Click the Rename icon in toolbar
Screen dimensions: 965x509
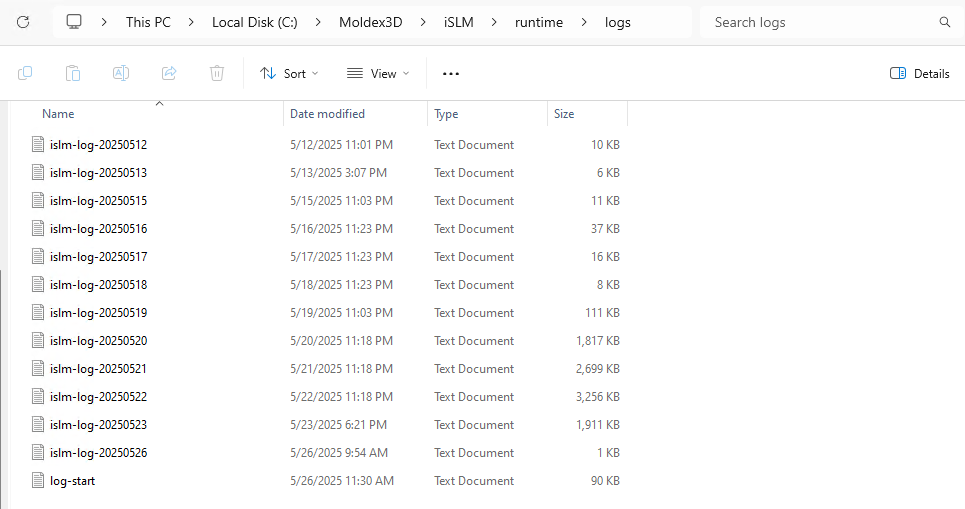121,73
